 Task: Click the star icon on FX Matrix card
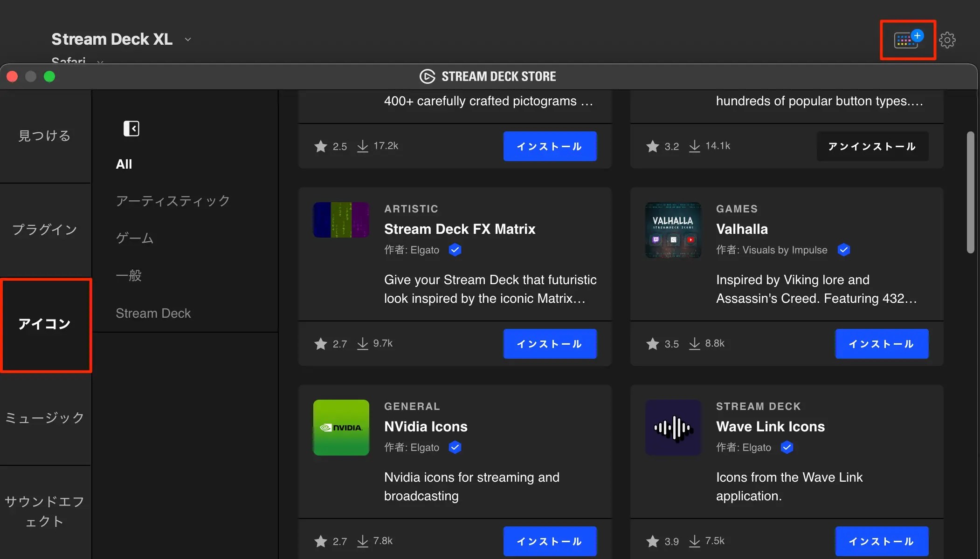[x=321, y=344]
